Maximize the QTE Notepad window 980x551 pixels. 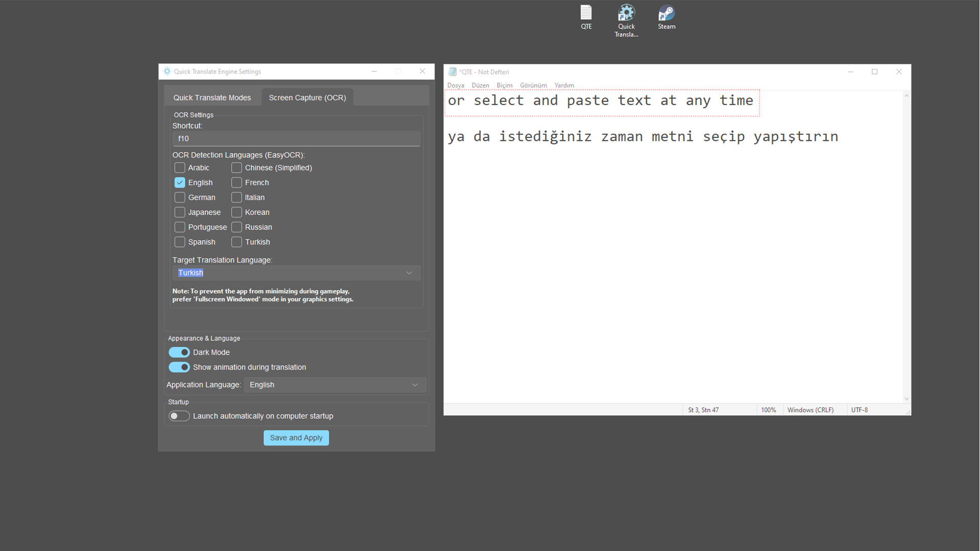click(x=874, y=72)
